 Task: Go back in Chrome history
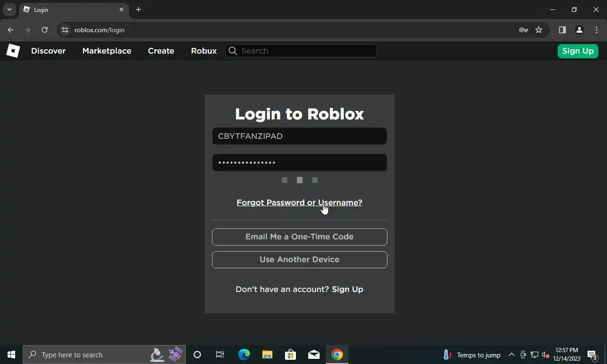(x=10, y=30)
